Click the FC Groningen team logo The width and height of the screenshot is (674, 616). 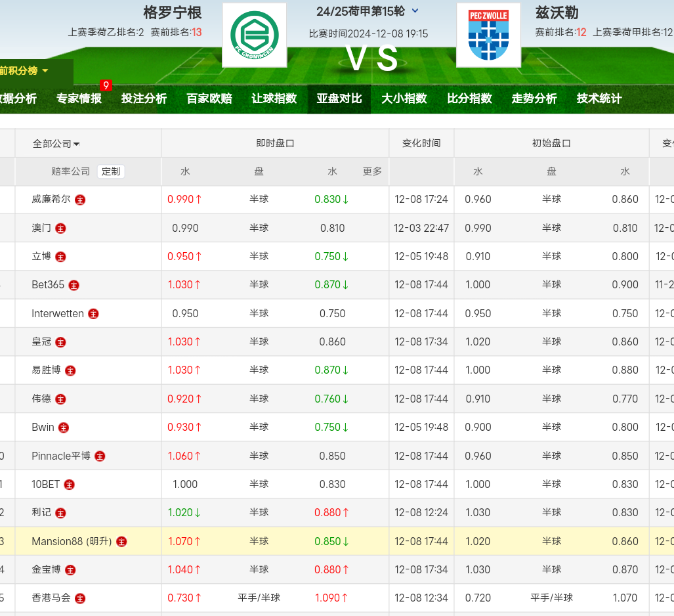(x=255, y=35)
